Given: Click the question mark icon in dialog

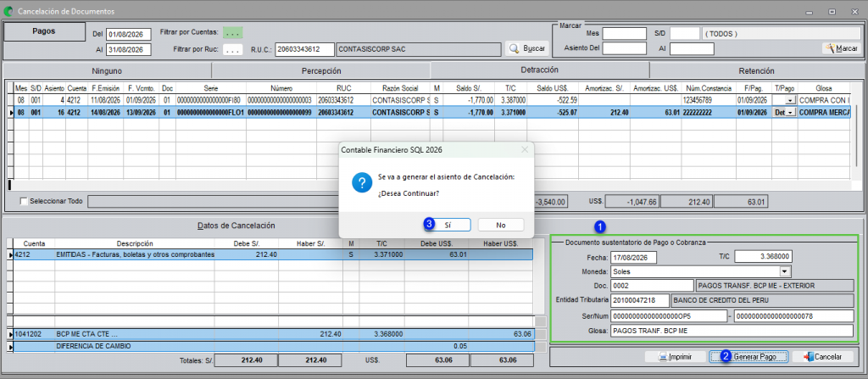Looking at the screenshot, I should click(361, 181).
